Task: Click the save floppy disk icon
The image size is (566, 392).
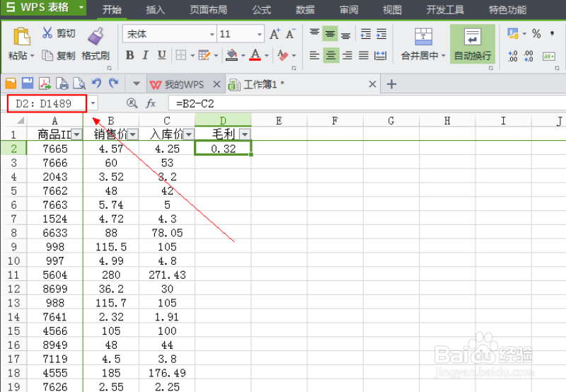Action: pos(28,83)
